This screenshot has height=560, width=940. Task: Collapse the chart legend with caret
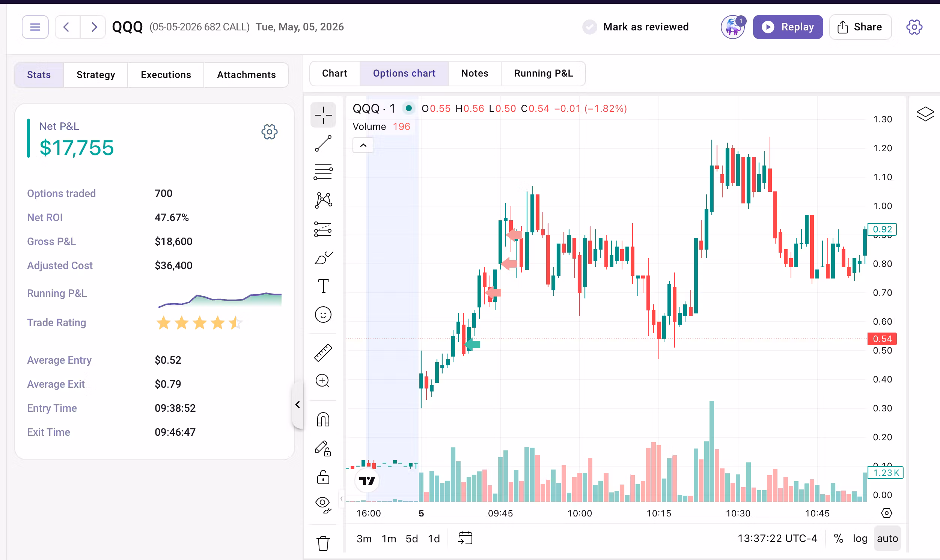pyautogui.click(x=363, y=145)
